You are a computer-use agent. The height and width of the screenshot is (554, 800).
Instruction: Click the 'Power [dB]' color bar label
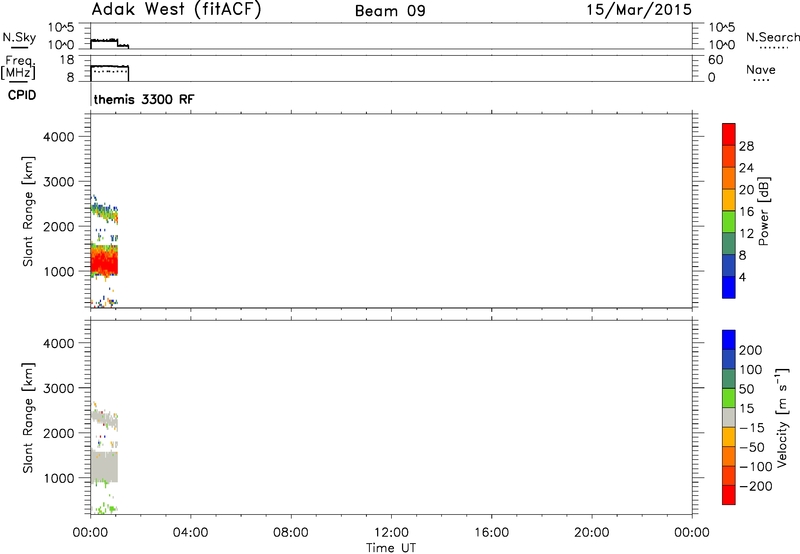click(x=764, y=211)
